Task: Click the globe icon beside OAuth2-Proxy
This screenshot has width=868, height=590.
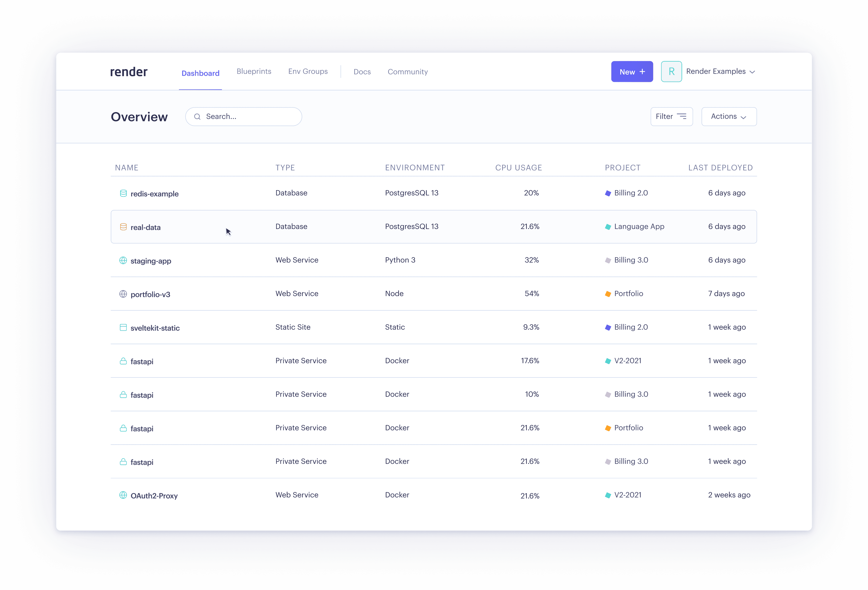Action: [123, 495]
